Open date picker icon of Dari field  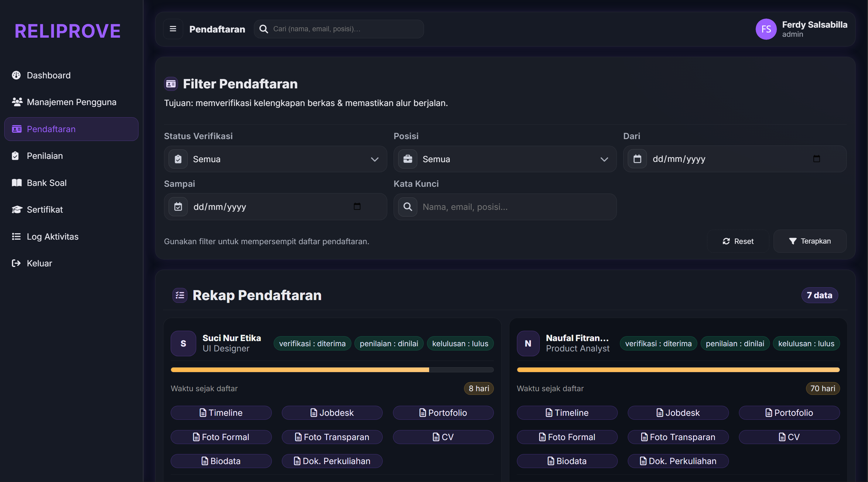coord(816,159)
